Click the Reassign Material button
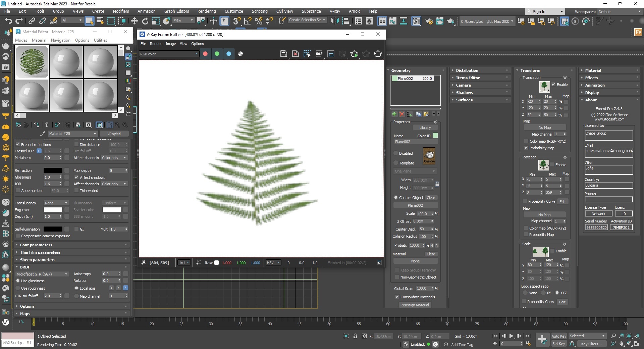The height and width of the screenshot is (349, 644). point(415,305)
